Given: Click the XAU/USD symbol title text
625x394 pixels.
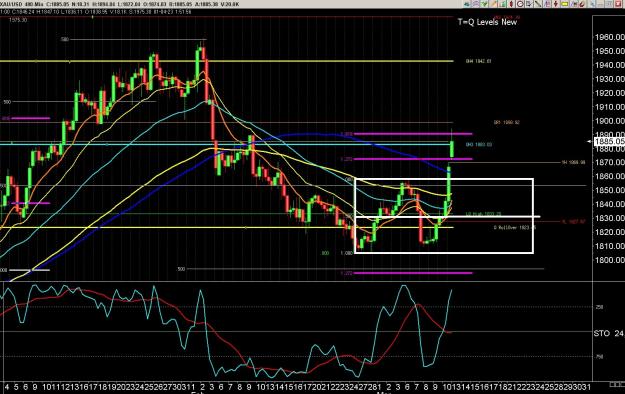Looking at the screenshot, I should (x=10, y=4).
